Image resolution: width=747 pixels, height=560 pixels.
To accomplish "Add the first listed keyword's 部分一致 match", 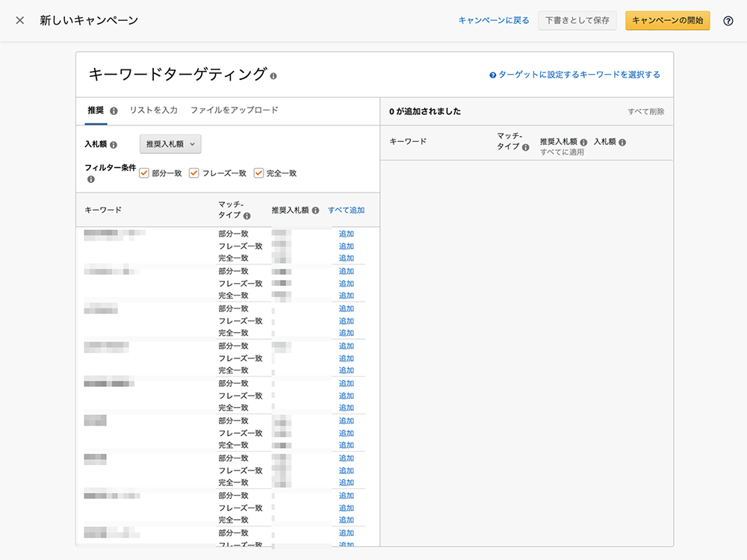I will click(347, 234).
